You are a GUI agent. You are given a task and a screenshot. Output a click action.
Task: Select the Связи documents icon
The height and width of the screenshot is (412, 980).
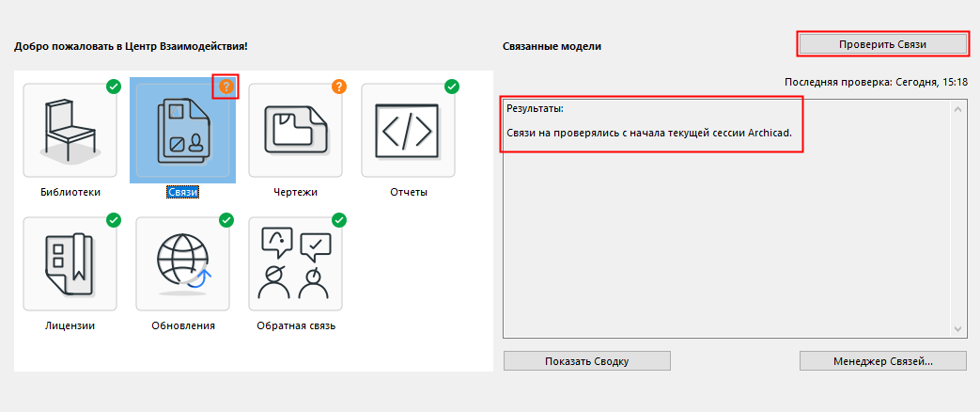coord(182,130)
